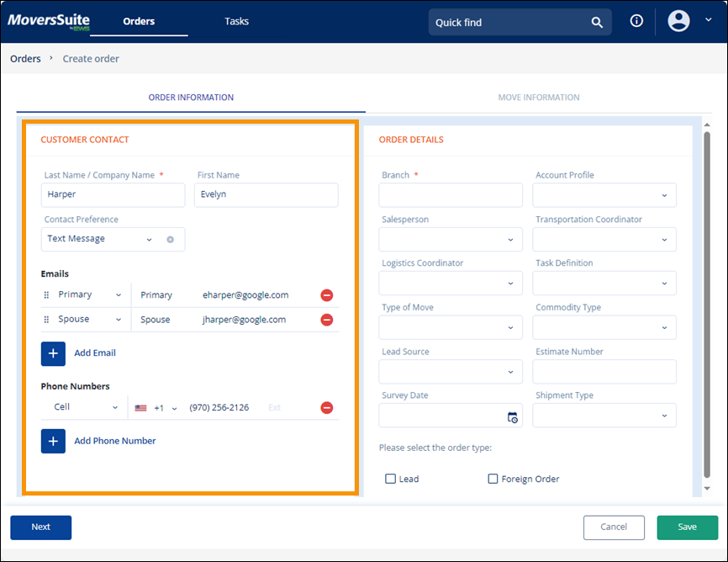Open the info circle icon in header
This screenshot has width=728, height=562.
(x=636, y=21)
